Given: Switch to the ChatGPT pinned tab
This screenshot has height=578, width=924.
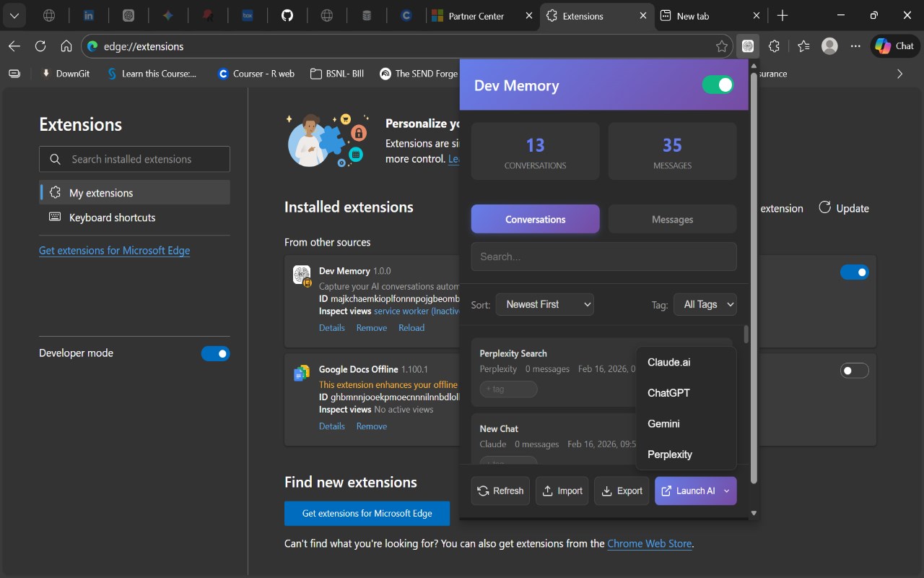Looking at the screenshot, I should 128,15.
